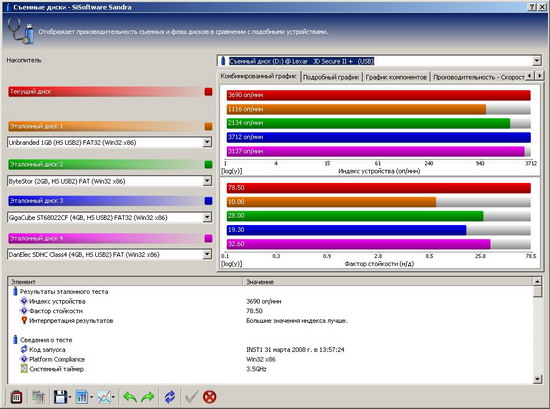Expand the ByteStor 2GB reference disk dropdown
Viewport: 550px width, 409px height.
[207, 181]
